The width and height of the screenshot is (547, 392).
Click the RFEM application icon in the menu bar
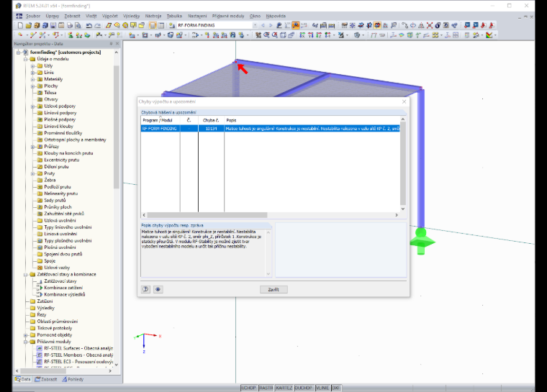[19, 16]
